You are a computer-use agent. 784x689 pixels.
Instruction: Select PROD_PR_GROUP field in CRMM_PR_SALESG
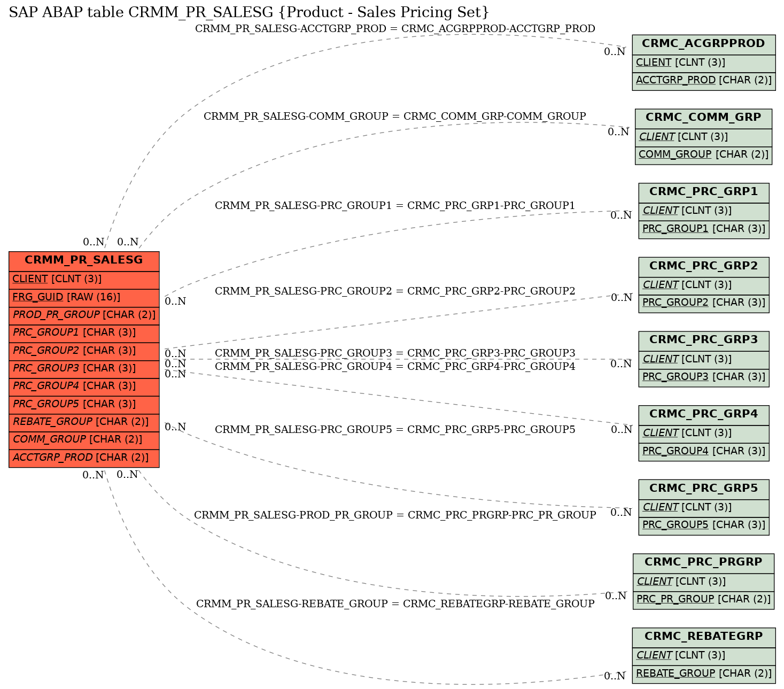point(84,315)
